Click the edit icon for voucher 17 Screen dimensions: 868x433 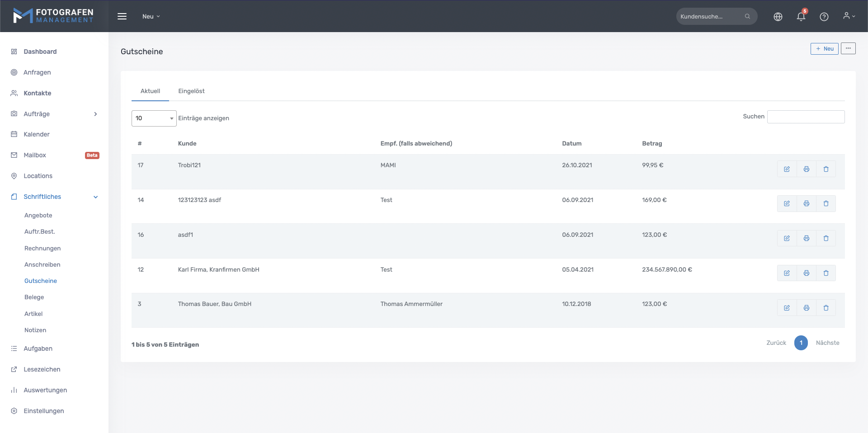(x=787, y=169)
